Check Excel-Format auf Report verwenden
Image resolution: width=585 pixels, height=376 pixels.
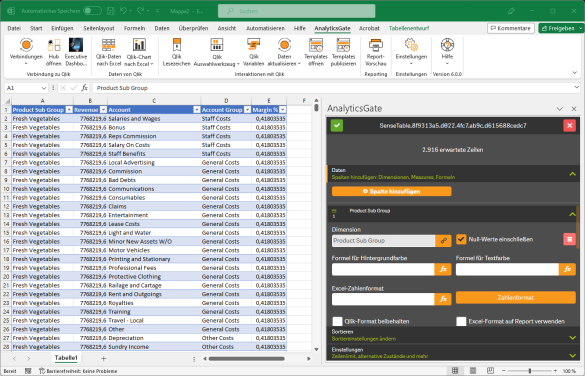[461, 321]
